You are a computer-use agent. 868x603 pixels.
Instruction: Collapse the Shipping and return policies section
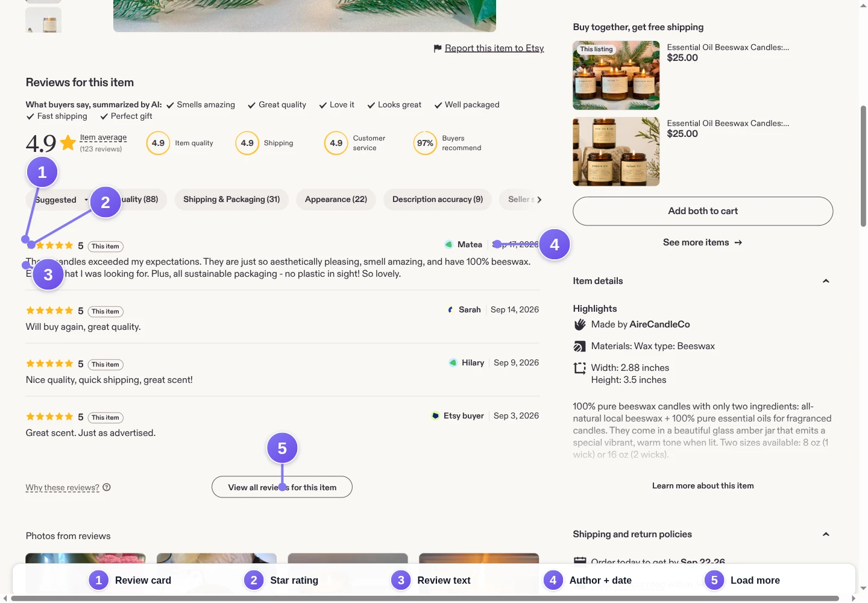click(x=826, y=534)
